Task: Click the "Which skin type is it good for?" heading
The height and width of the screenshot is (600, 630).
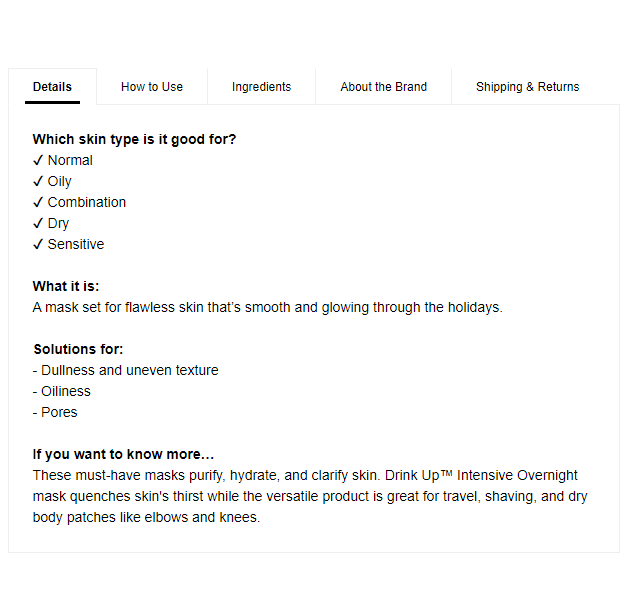Action: click(x=134, y=139)
